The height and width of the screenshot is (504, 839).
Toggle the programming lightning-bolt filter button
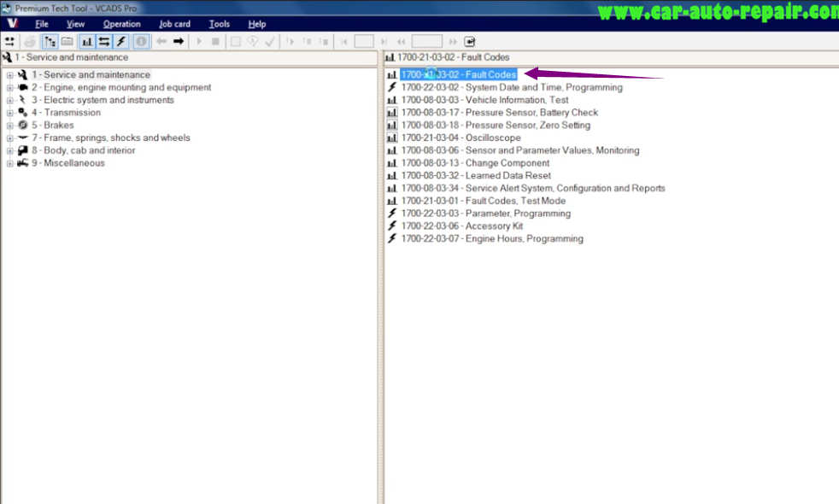pyautogui.click(x=121, y=41)
